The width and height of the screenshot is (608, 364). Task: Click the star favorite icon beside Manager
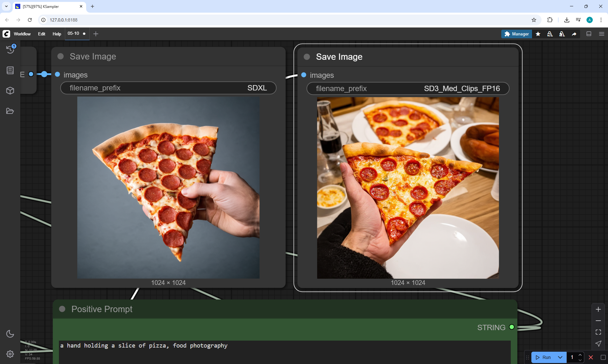(538, 34)
